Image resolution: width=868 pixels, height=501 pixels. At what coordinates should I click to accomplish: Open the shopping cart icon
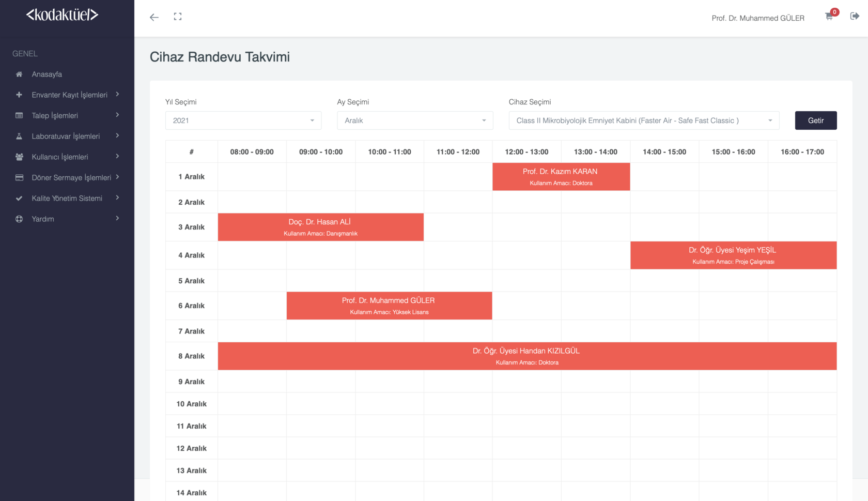tap(829, 17)
